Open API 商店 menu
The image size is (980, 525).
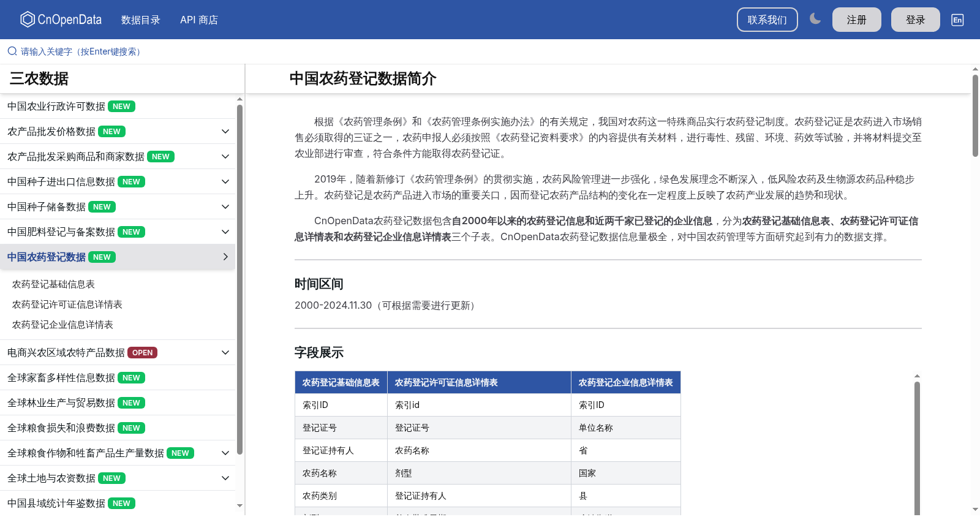(199, 20)
